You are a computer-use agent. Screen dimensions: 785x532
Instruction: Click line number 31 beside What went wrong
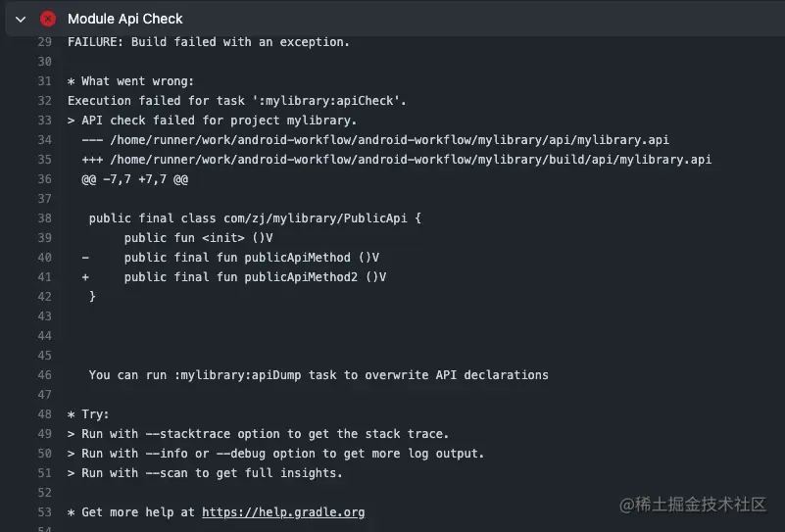pos(44,81)
